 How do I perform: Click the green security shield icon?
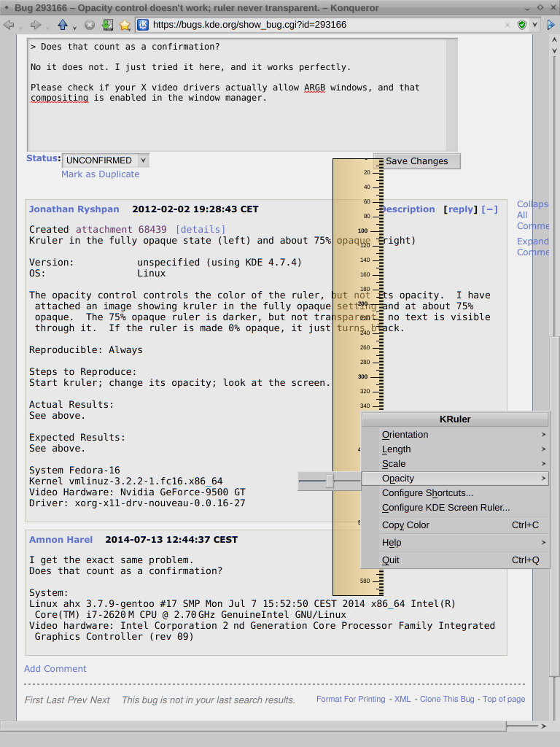point(522,25)
